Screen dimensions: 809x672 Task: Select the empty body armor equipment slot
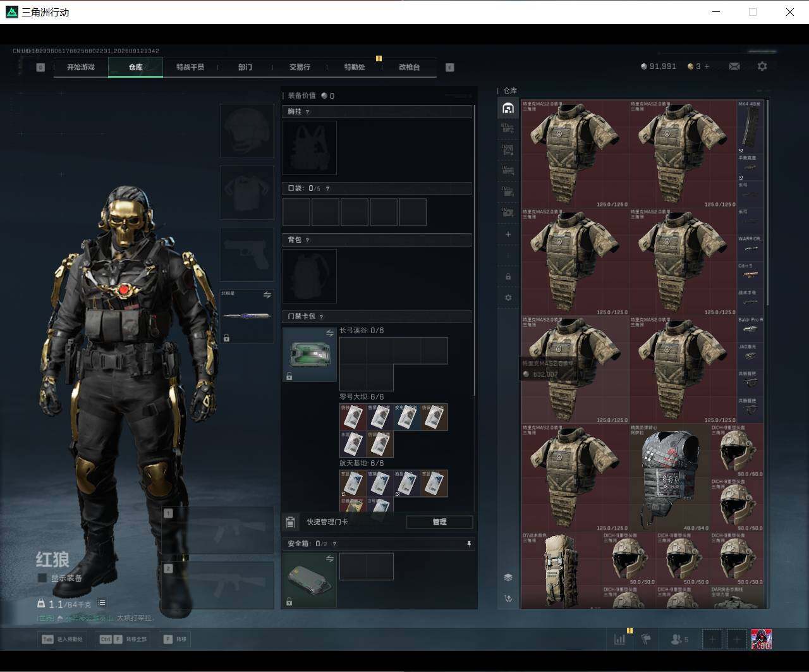click(x=246, y=193)
